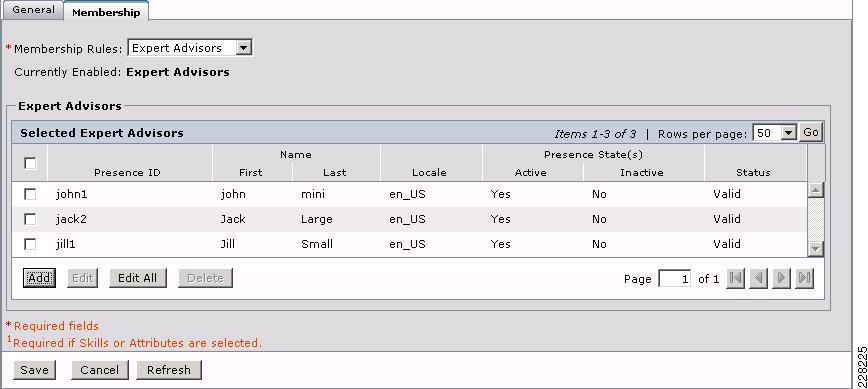
Task: Click the Refresh button
Action: pyautogui.click(x=169, y=370)
